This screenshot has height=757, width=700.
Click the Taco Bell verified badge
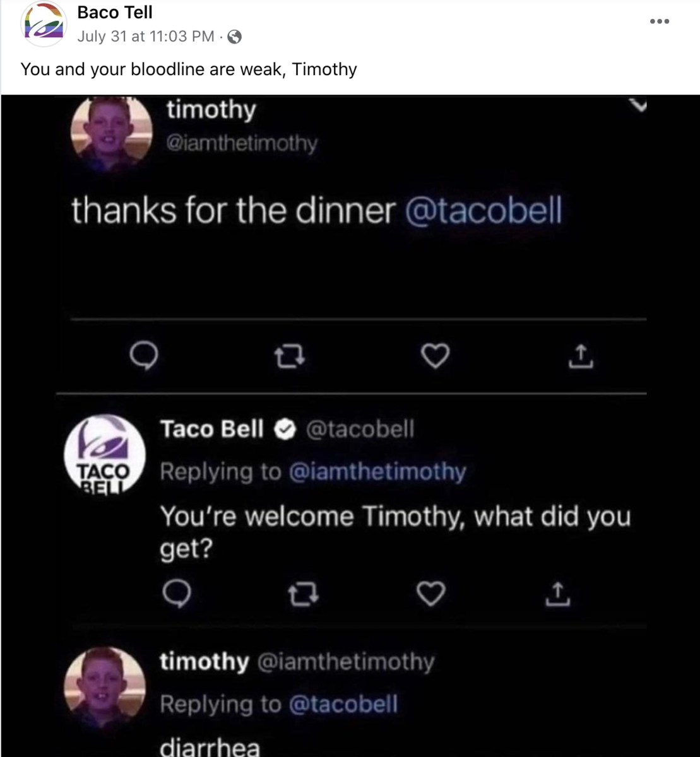(x=285, y=430)
